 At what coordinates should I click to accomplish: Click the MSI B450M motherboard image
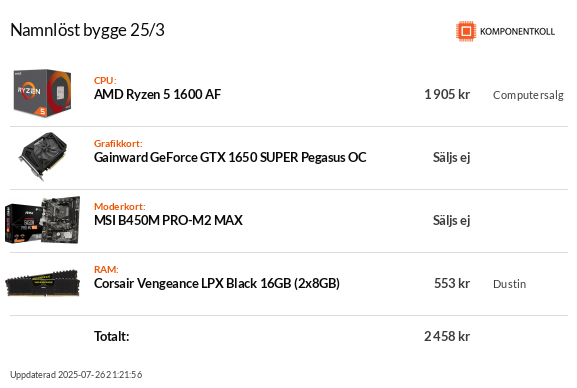(42, 220)
